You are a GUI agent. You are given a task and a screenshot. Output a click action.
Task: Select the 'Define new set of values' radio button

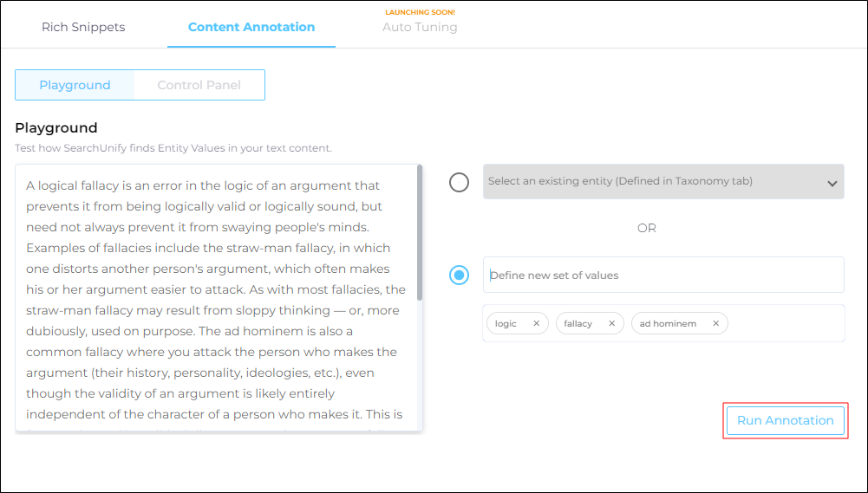(459, 276)
